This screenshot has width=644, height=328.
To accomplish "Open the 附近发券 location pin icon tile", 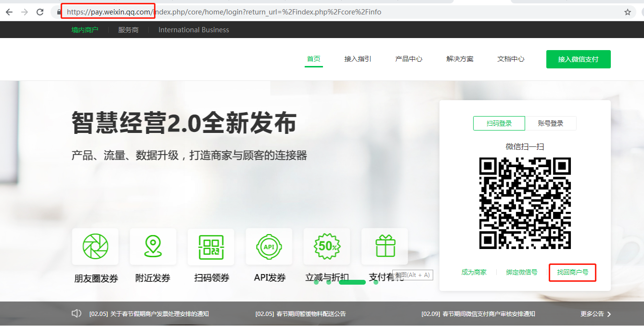I will point(153,247).
